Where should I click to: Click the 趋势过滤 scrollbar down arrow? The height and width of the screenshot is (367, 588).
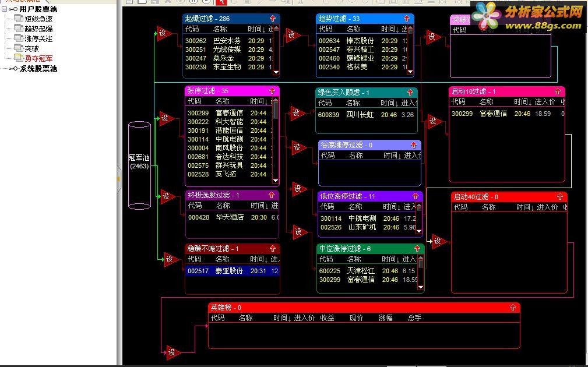tap(410, 72)
